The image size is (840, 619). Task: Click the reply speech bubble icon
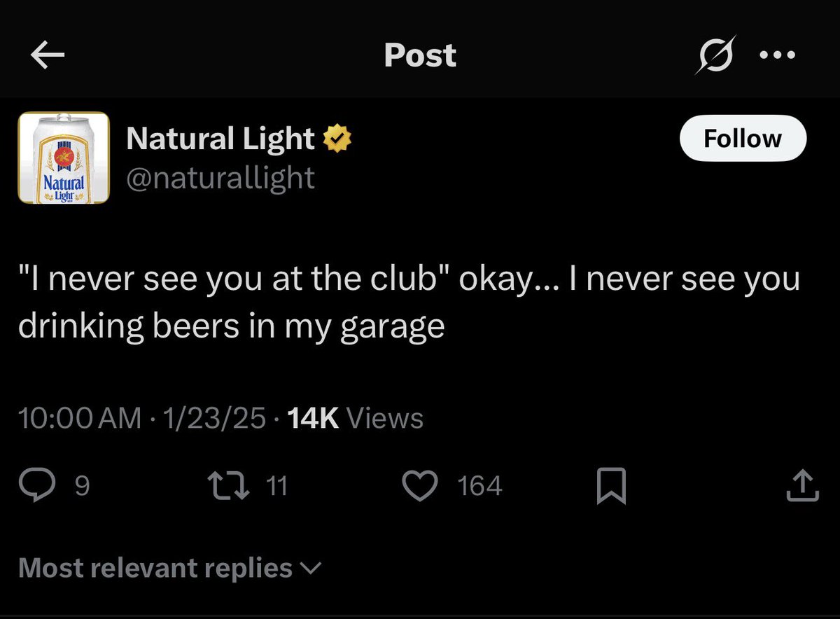click(x=33, y=485)
